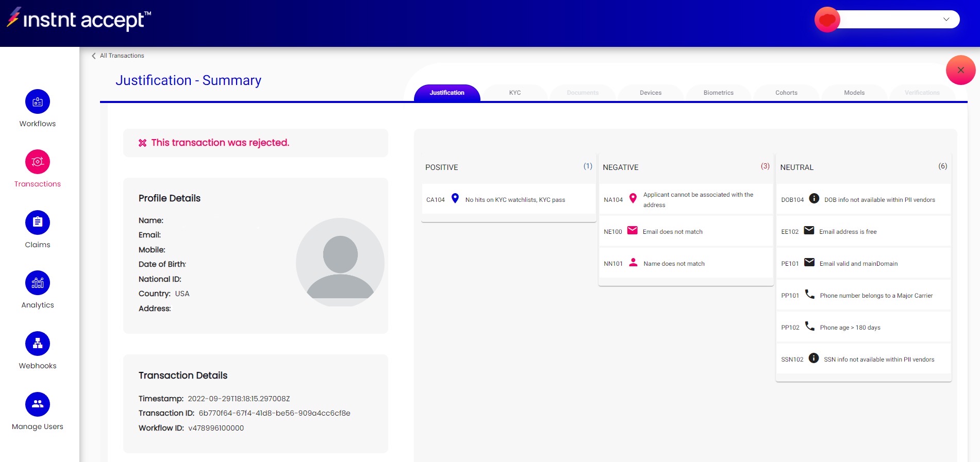Viewport: 980px width, 462px height.
Task: Switch to the Verifications tab
Action: [922, 93]
